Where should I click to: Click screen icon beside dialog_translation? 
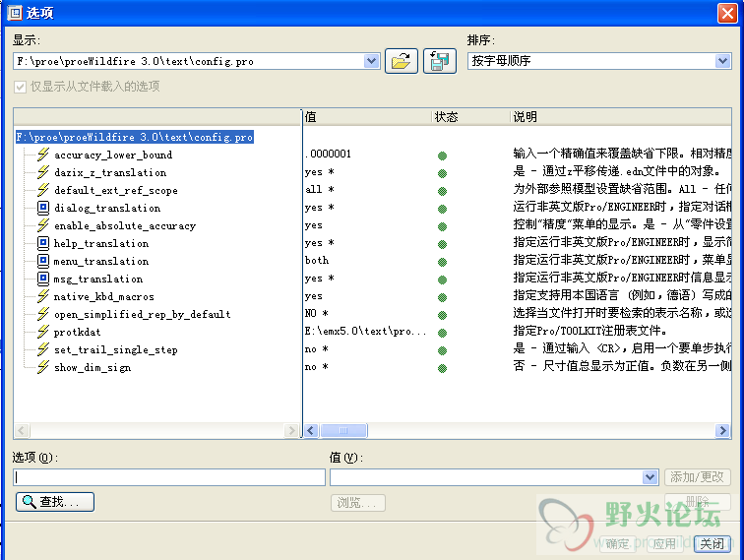pyautogui.click(x=43, y=208)
